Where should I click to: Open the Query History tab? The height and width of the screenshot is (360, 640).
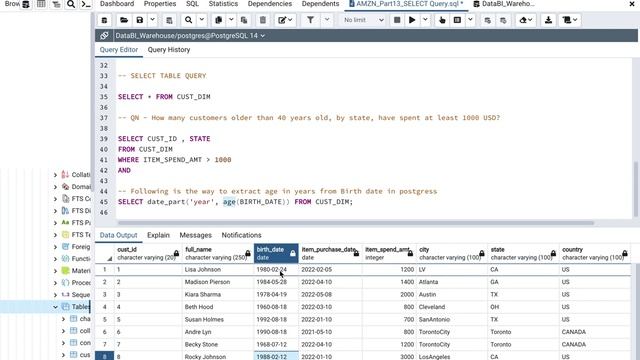point(169,50)
